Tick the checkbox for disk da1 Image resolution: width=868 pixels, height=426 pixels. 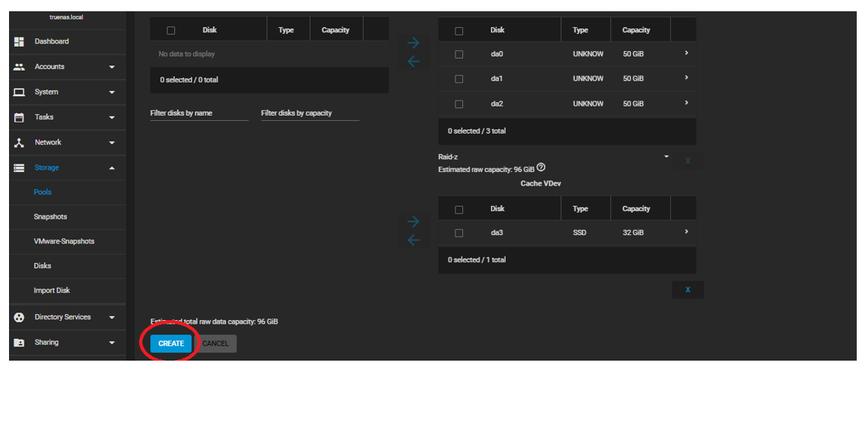click(459, 79)
